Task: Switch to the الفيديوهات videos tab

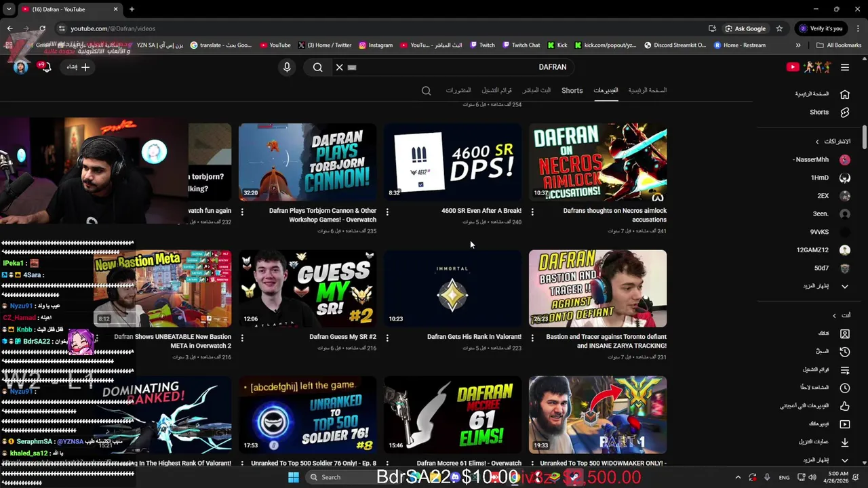Action: click(606, 91)
